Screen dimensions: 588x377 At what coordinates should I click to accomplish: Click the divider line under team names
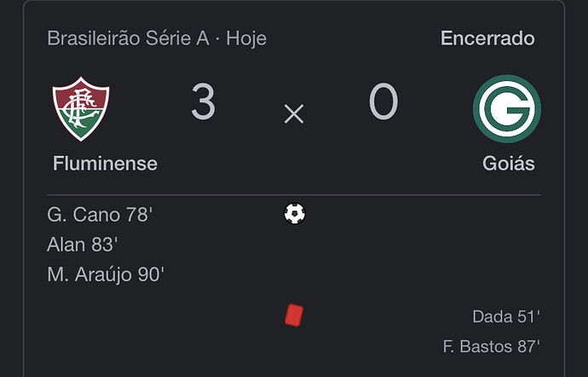coord(294,195)
